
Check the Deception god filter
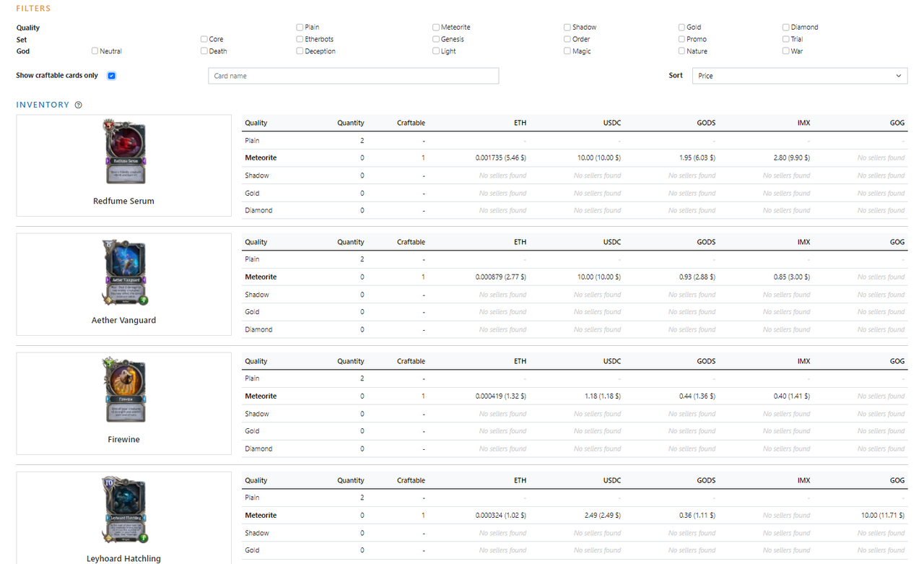[x=300, y=51]
